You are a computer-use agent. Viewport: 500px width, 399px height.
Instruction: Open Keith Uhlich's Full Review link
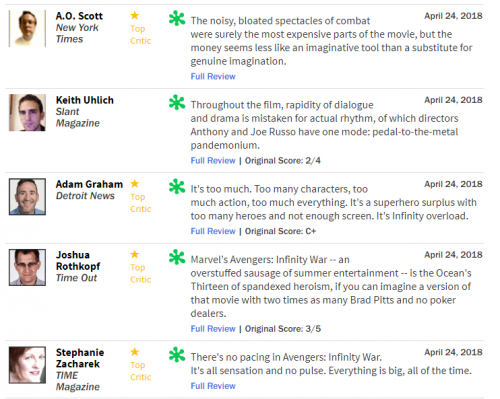tap(213, 161)
